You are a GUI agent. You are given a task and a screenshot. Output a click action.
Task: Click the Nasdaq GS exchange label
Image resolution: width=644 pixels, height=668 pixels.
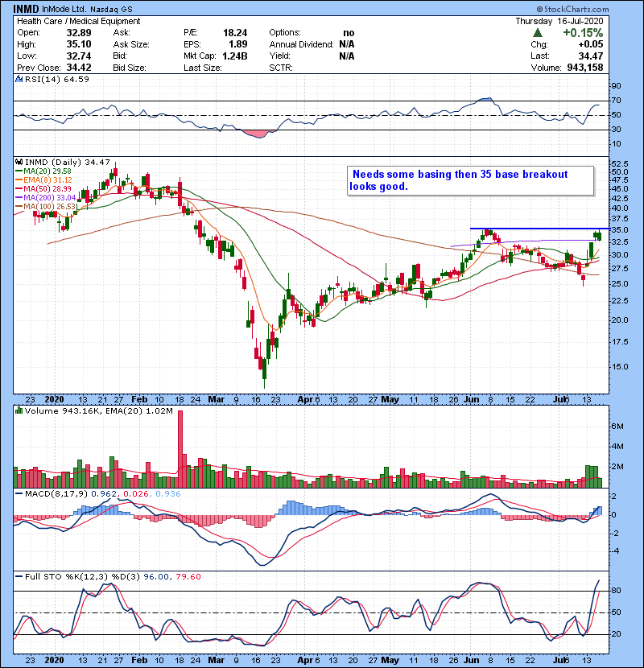[x=111, y=9]
